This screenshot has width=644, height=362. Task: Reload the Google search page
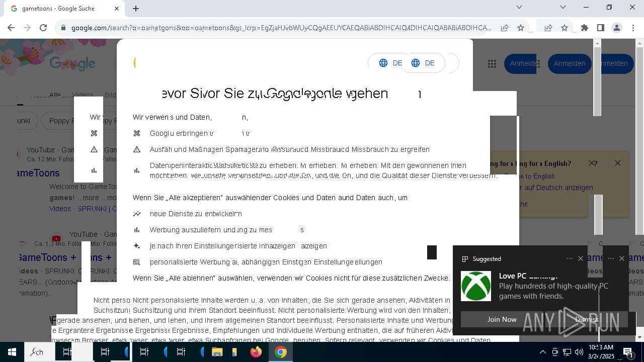tap(43, 28)
